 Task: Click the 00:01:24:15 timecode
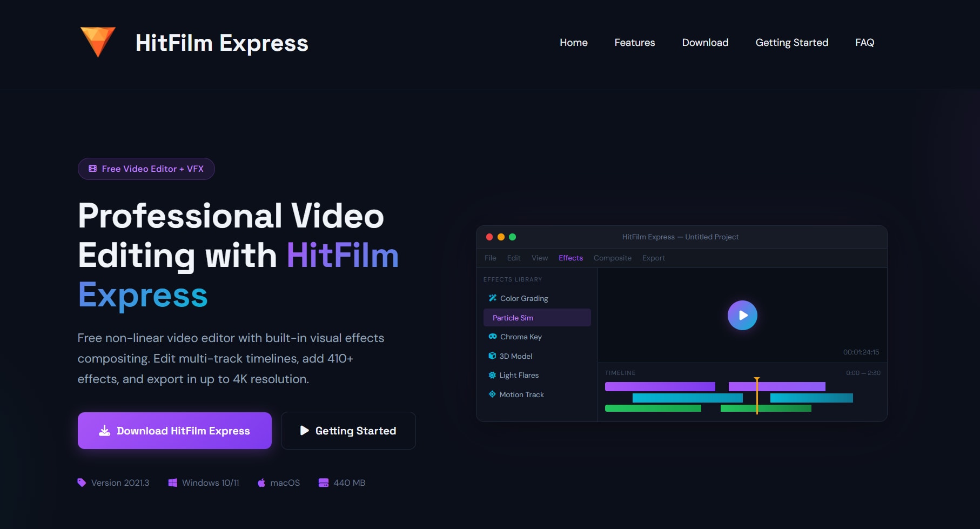pyautogui.click(x=861, y=352)
